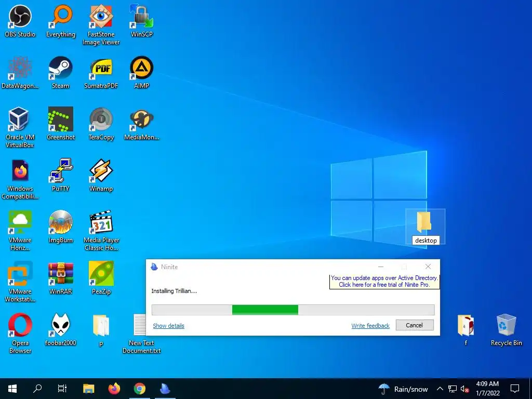
Task: Select the folder named desktop
Action: click(x=425, y=226)
